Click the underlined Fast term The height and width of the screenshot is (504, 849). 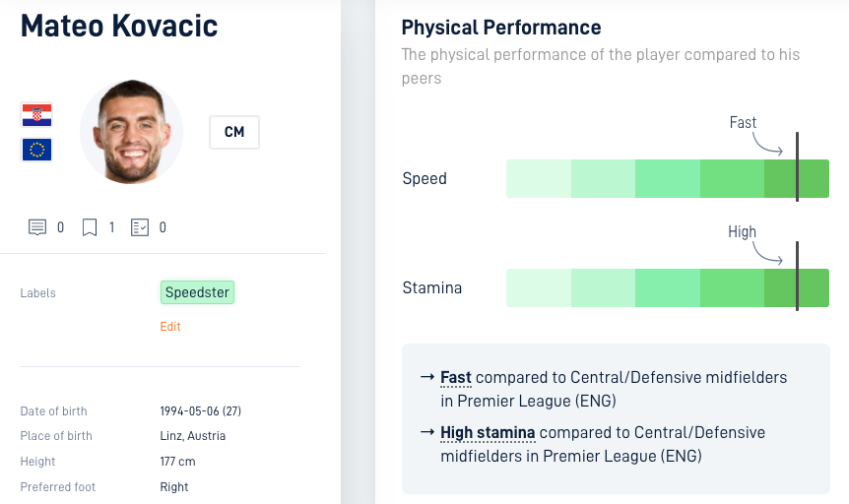tap(456, 377)
